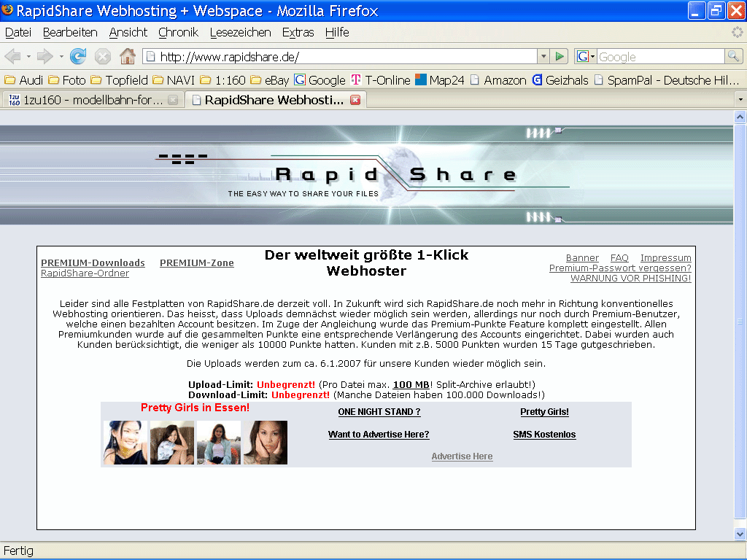The height and width of the screenshot is (560, 747).
Task: Click the first girl thumbnail in the ad
Action: [x=125, y=443]
